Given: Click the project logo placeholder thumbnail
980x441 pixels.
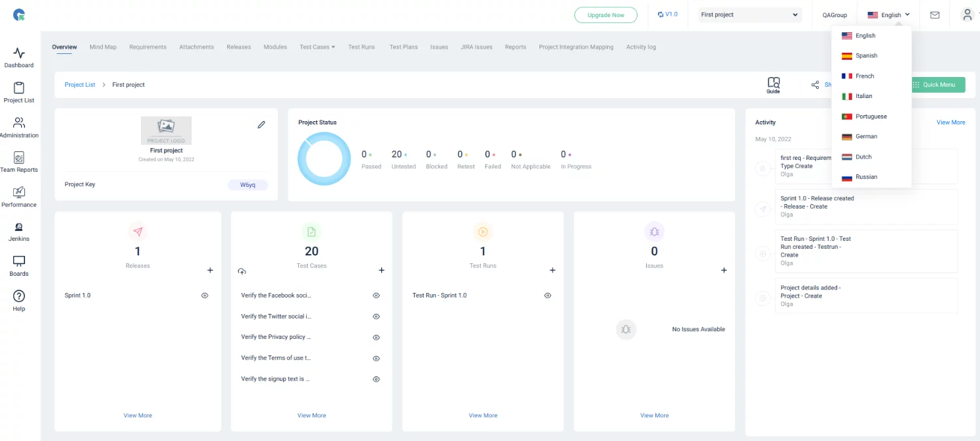Looking at the screenshot, I should pos(166,130).
